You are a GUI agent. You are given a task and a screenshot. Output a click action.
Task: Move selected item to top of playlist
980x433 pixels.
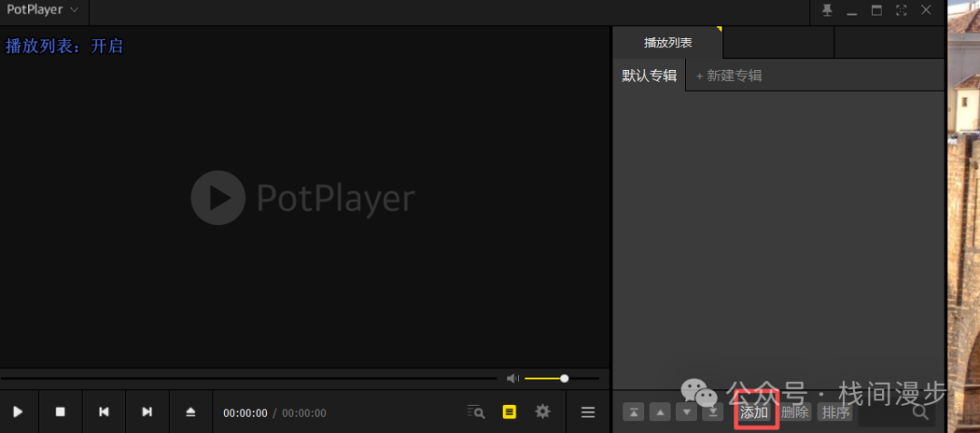(x=633, y=412)
